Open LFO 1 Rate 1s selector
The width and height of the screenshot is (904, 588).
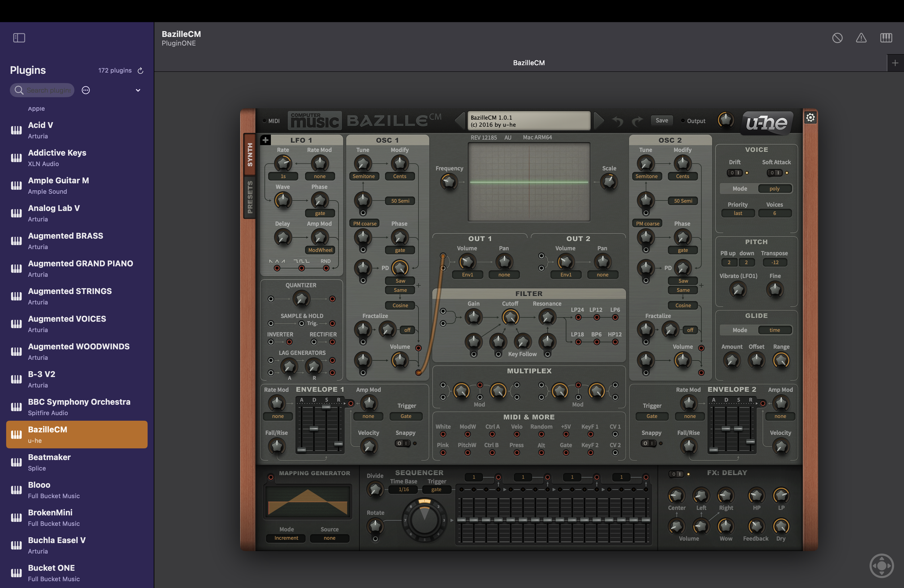pyautogui.click(x=283, y=176)
